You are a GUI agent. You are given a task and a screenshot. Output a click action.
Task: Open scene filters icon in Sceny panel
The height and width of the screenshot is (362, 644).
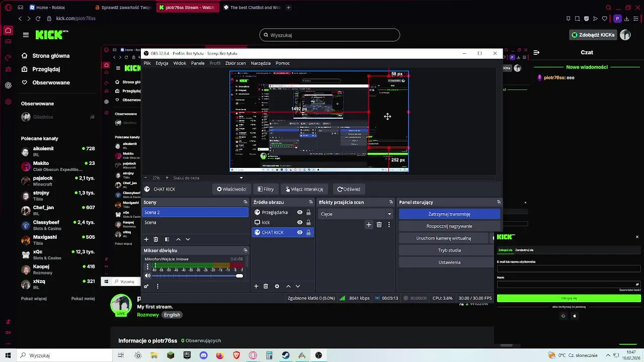click(x=167, y=239)
